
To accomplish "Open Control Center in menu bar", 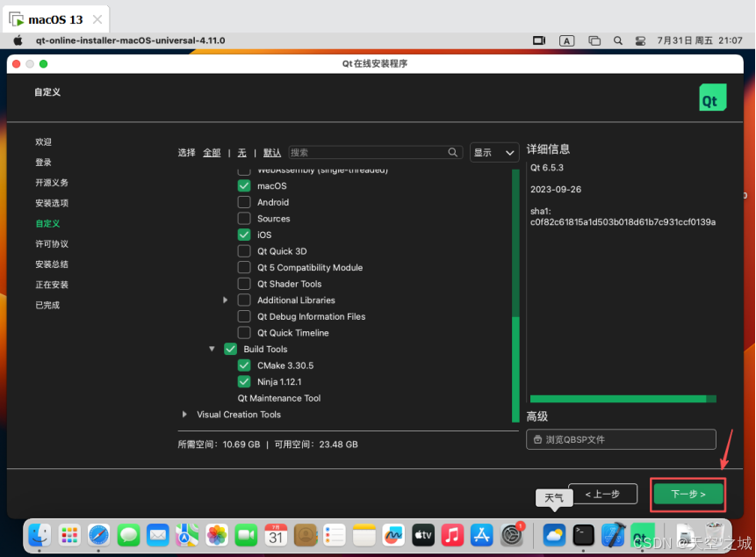I will pos(640,41).
